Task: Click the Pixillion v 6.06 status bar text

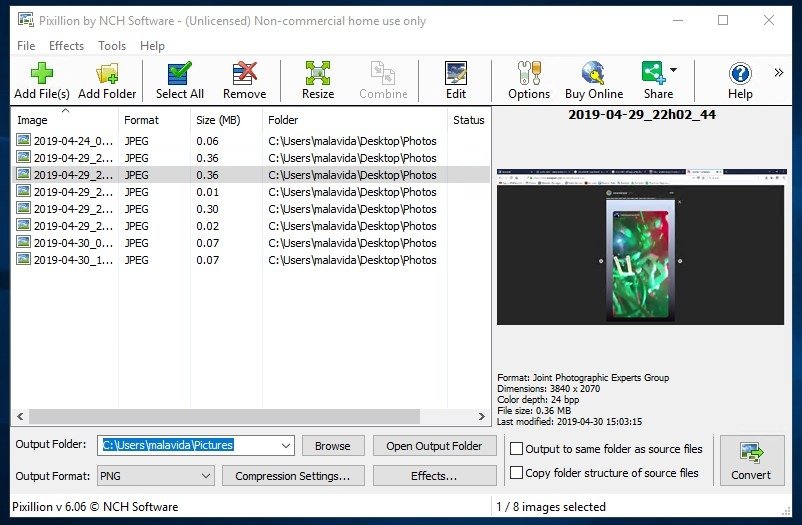Action: [x=95, y=507]
